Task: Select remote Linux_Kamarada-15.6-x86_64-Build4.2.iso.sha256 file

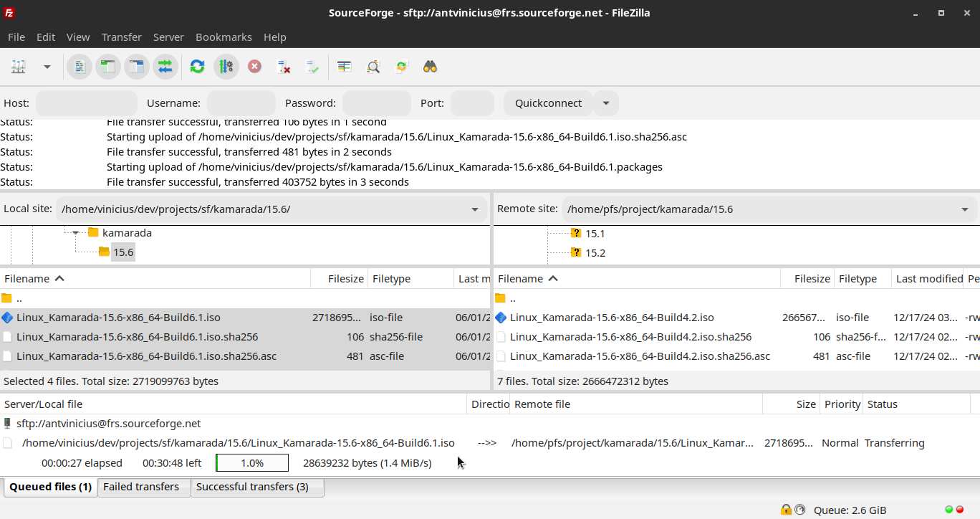Action: pos(736,337)
